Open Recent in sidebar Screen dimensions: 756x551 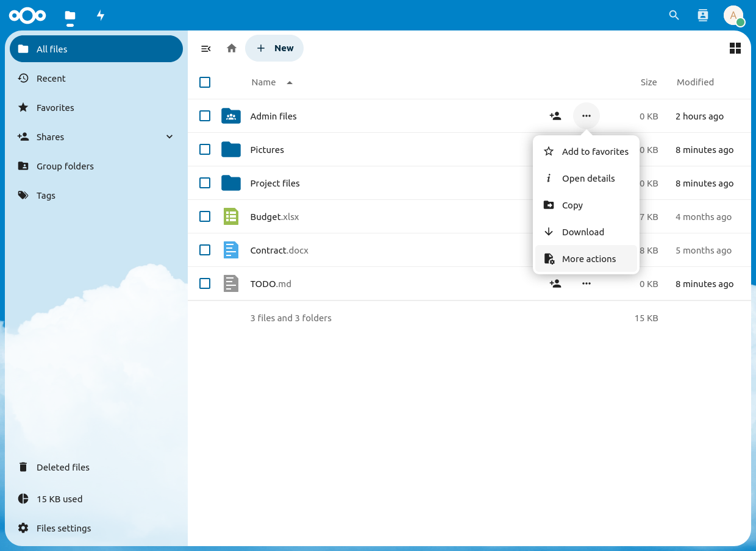coord(96,78)
